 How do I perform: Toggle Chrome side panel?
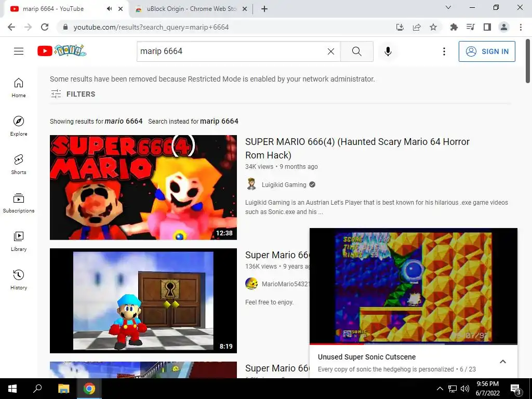click(487, 27)
